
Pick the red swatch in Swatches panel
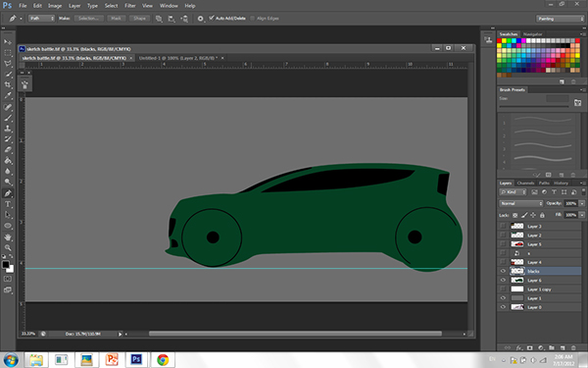point(499,40)
